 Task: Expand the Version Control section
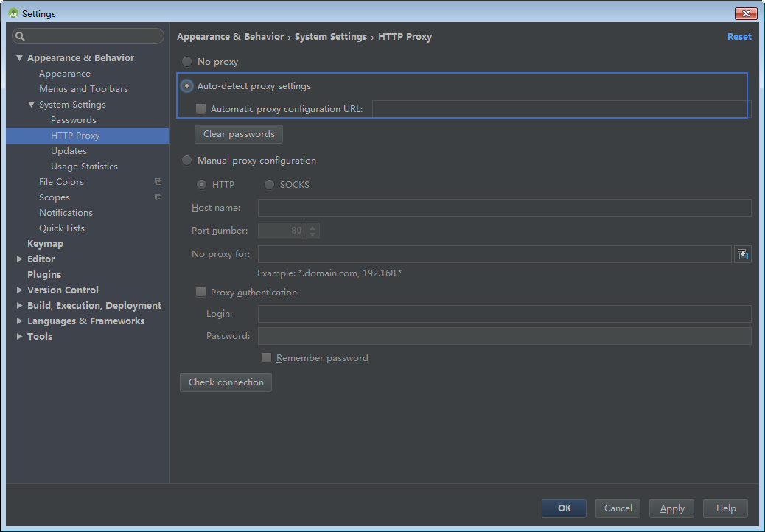20,290
